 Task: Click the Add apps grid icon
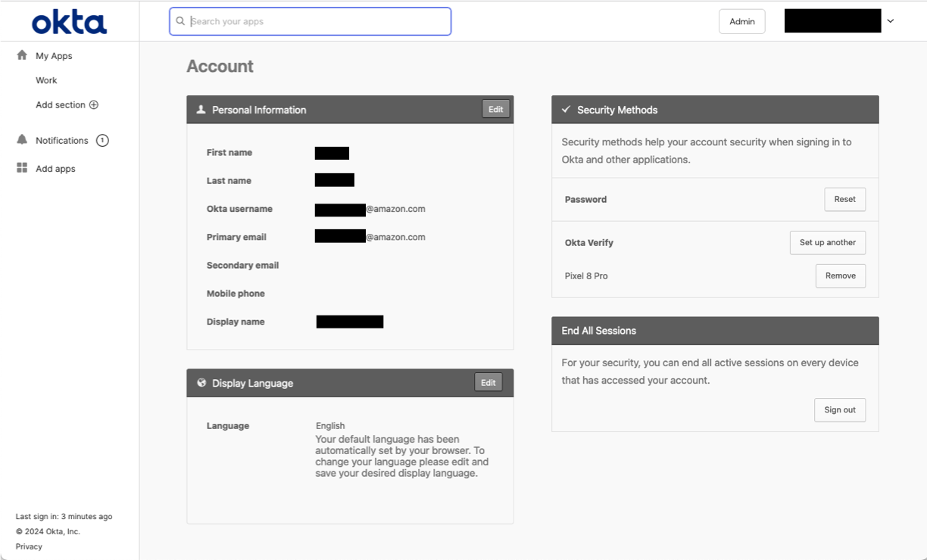[20, 167]
